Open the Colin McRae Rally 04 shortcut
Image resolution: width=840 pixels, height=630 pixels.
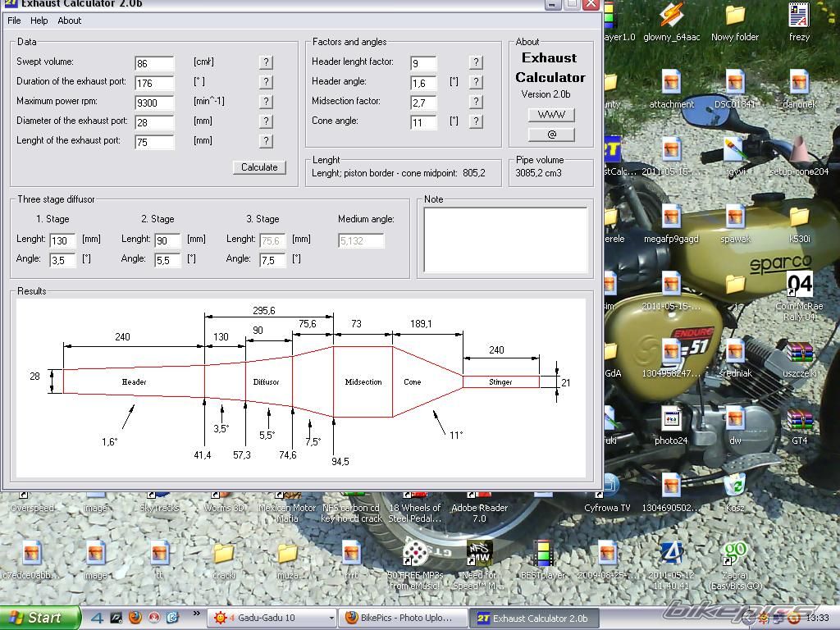(799, 285)
